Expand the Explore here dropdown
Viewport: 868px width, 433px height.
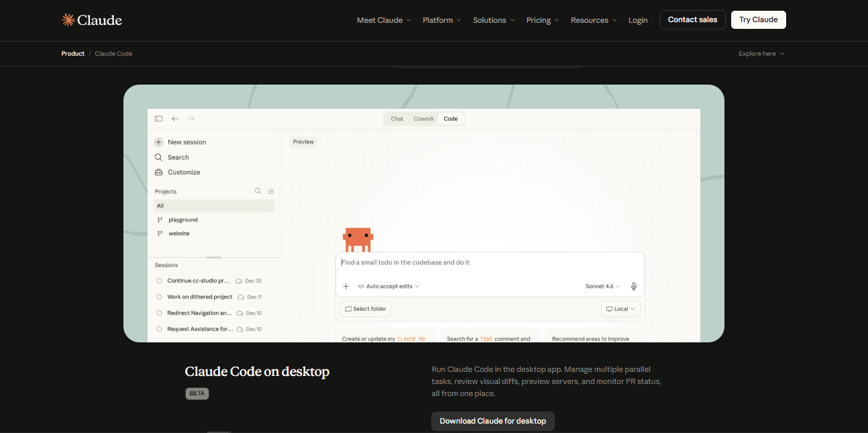pos(761,54)
